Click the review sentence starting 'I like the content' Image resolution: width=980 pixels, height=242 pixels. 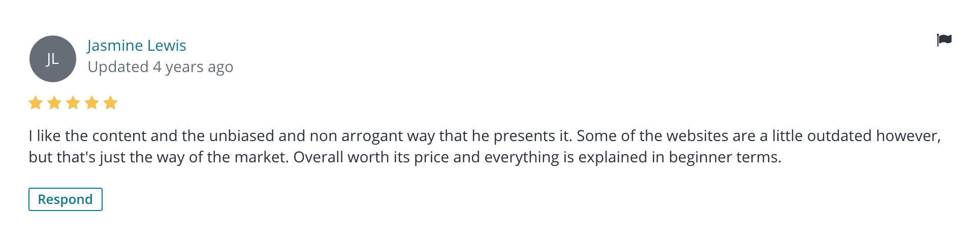(300, 136)
